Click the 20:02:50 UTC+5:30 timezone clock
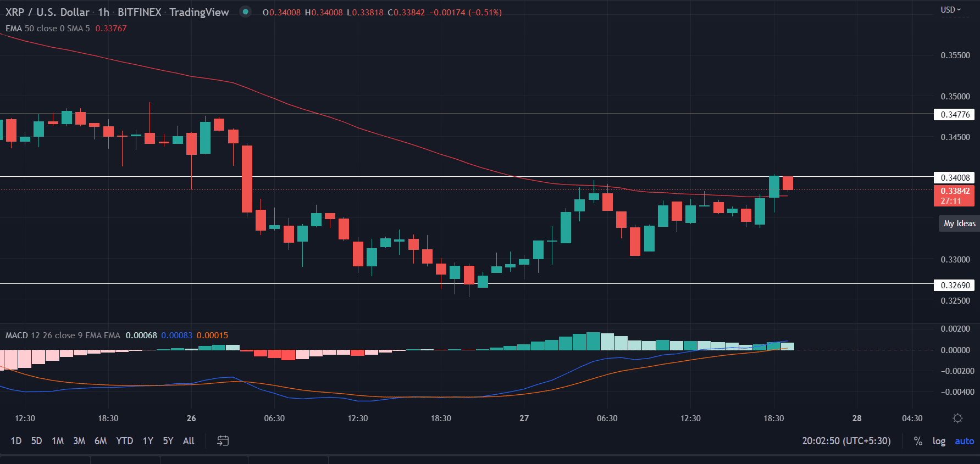 tap(846, 441)
